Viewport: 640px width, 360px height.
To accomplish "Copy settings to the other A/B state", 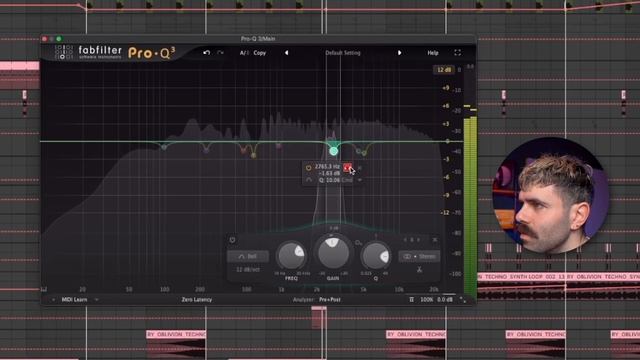I will point(260,53).
